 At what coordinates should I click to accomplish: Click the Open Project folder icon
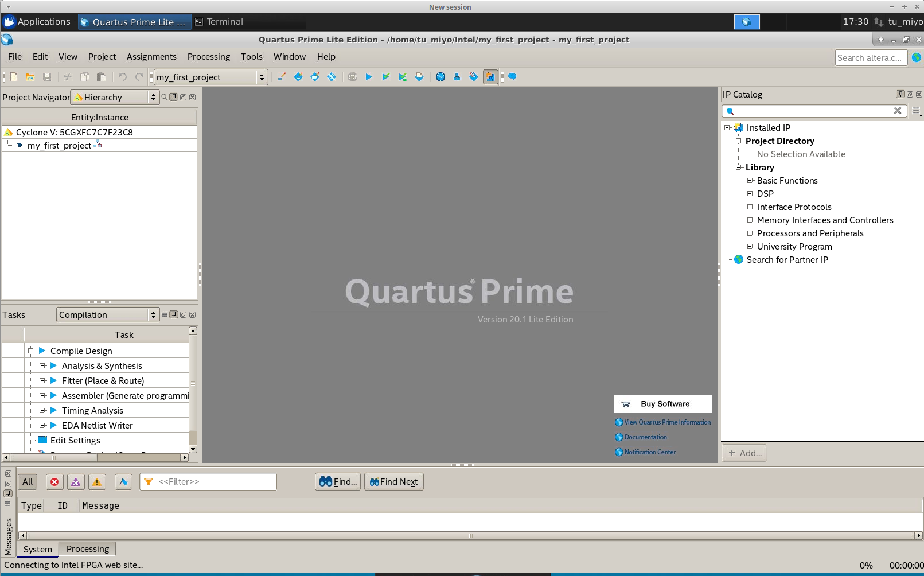point(30,77)
